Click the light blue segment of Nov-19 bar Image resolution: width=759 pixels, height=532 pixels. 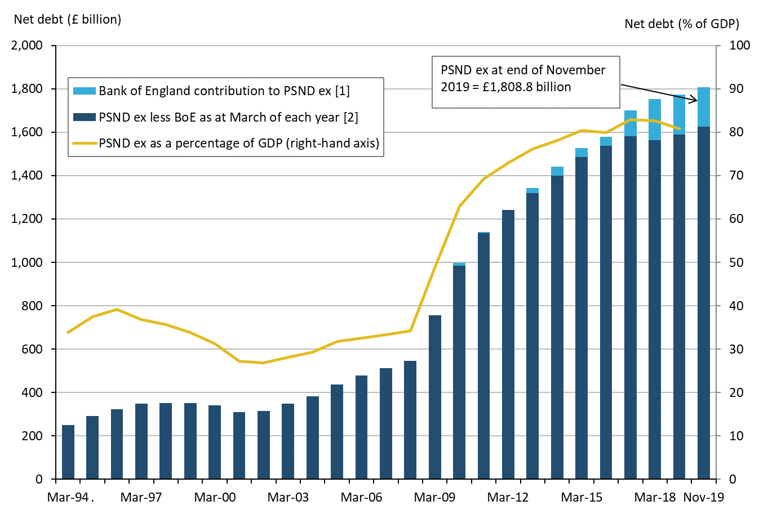pos(704,107)
